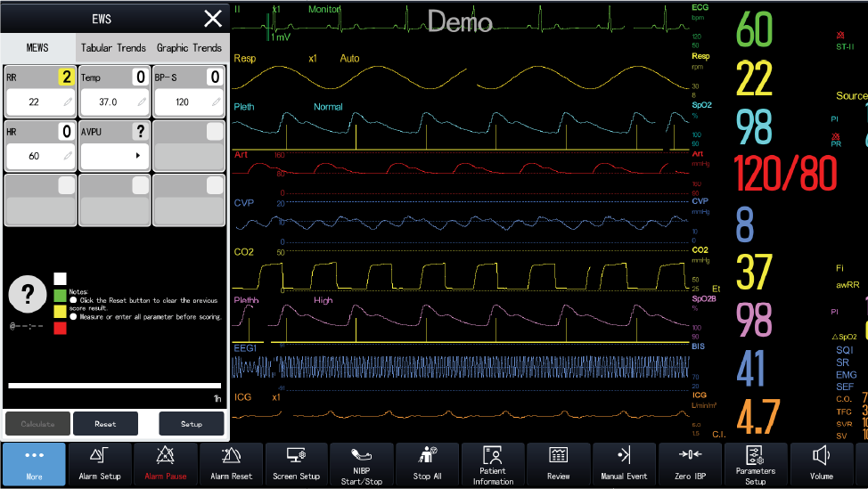Mark a Manual Event
Screen dimensions: 868x489
pos(624,465)
